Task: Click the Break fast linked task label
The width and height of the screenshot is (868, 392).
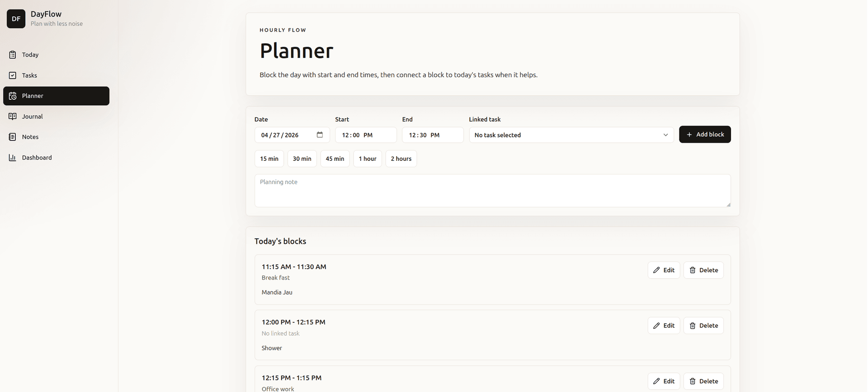Action: (276, 278)
